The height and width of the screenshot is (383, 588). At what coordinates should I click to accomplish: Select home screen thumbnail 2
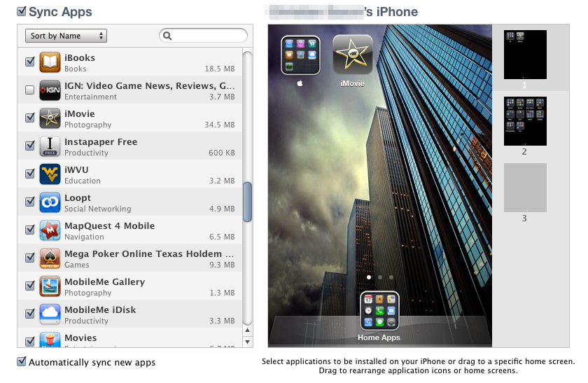pos(525,121)
